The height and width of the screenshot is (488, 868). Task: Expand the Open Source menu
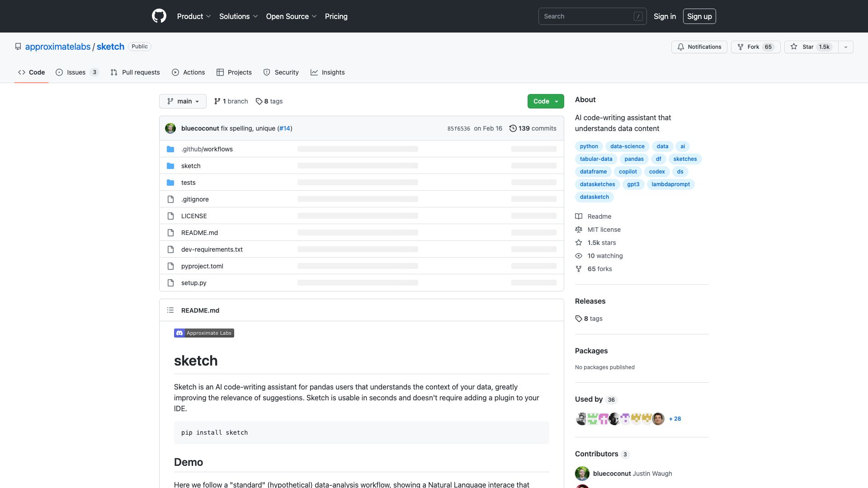tap(291, 16)
